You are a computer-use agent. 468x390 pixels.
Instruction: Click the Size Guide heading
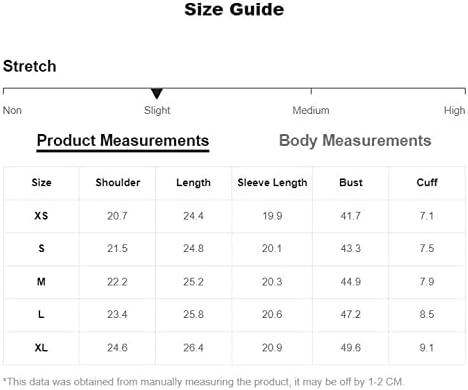click(234, 9)
